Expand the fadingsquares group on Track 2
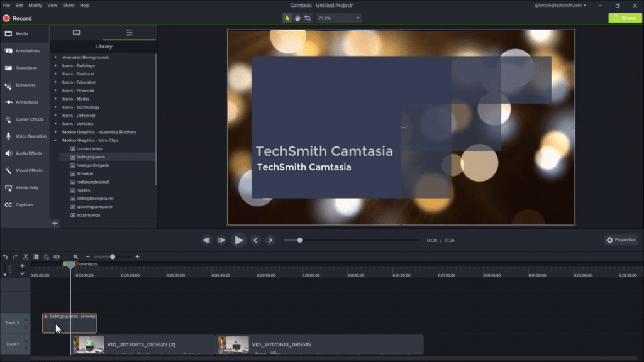This screenshot has height=362, width=644. pos(45,317)
